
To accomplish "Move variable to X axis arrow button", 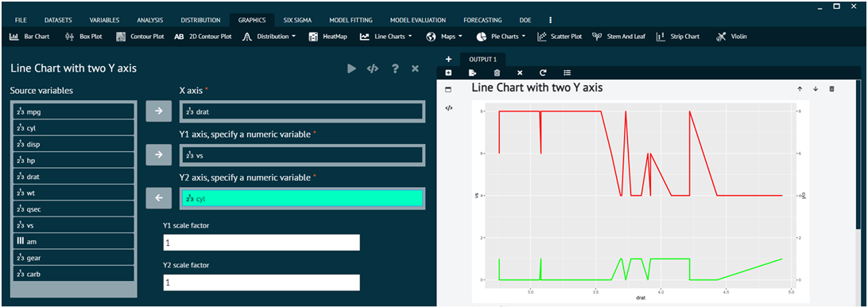I will pos(159,111).
